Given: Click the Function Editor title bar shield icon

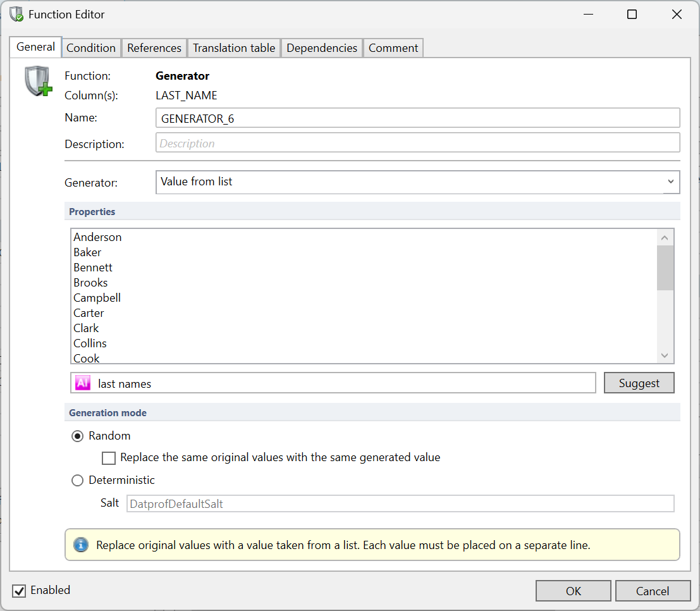Looking at the screenshot, I should (x=16, y=15).
